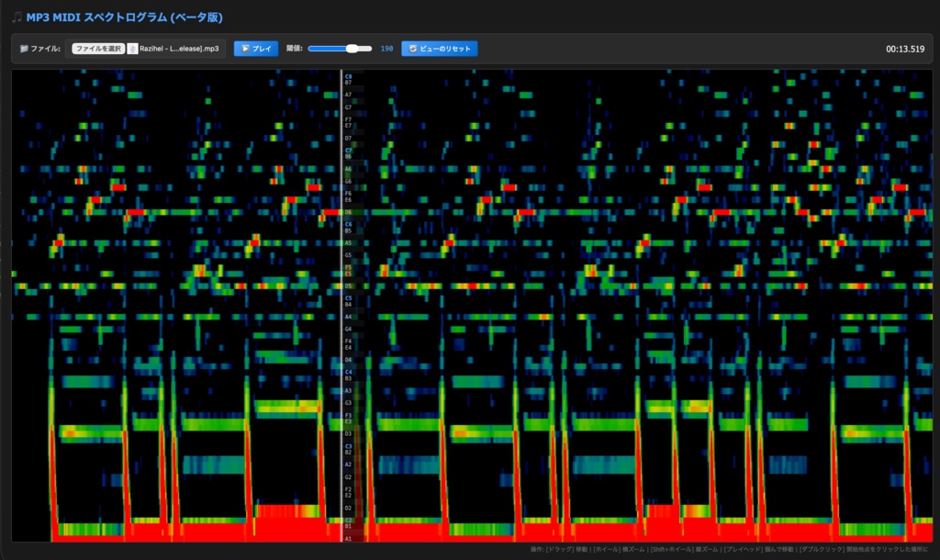Click the G6 note label

click(348, 181)
